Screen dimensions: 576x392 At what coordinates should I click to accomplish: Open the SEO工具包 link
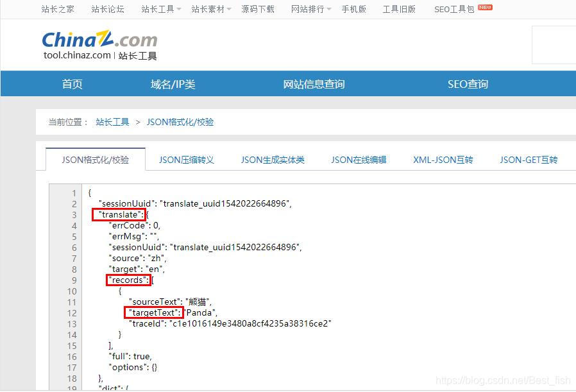tap(454, 10)
